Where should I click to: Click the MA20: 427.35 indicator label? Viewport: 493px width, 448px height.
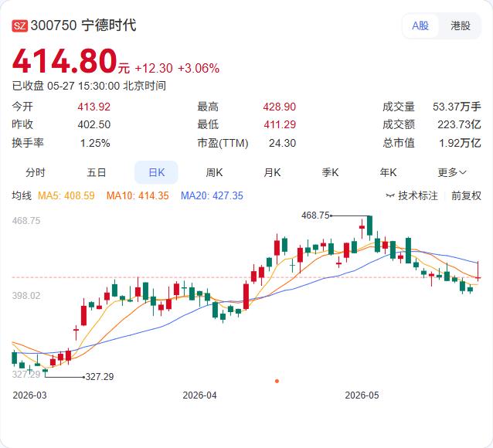[x=212, y=196]
